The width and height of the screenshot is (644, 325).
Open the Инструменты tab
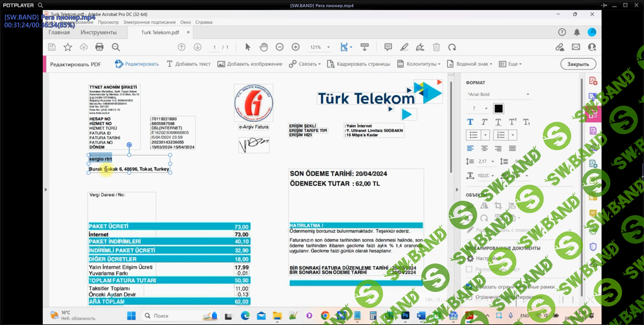click(98, 32)
